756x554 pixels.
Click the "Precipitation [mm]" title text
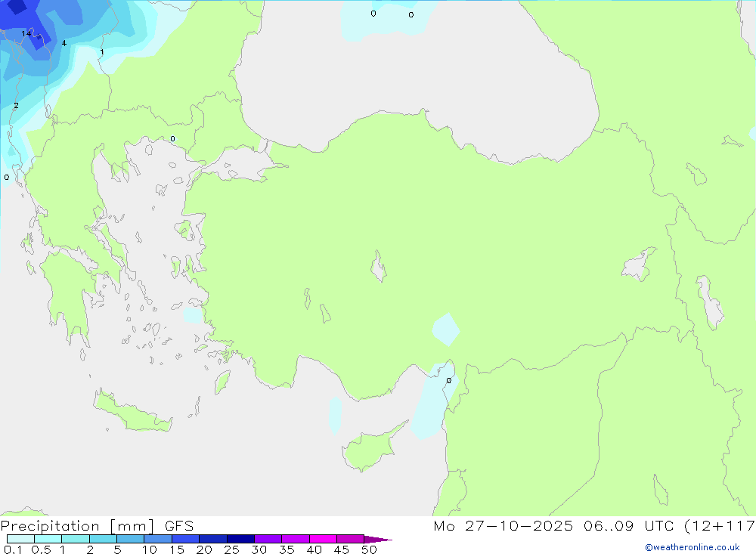coord(77,526)
